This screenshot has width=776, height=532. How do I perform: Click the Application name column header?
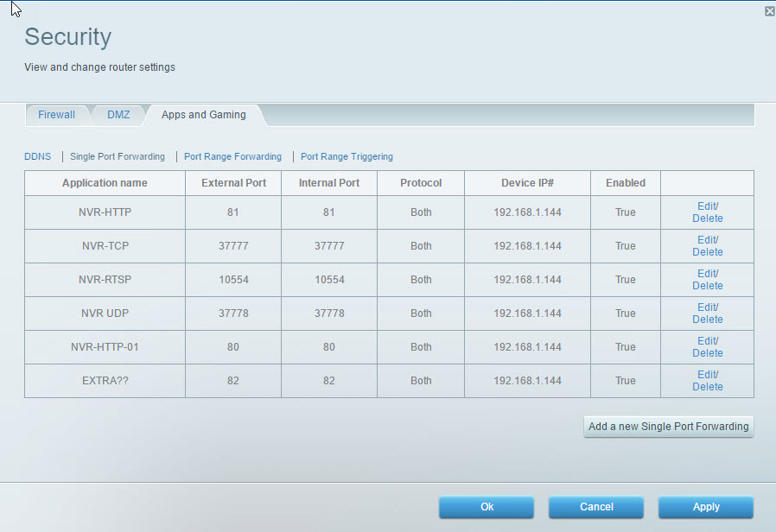pos(105,183)
